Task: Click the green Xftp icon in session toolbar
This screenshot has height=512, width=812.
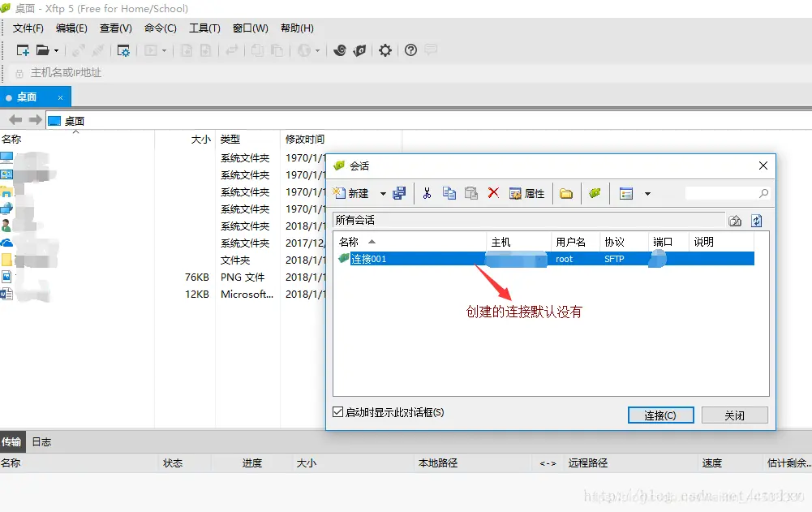Action: coord(595,193)
